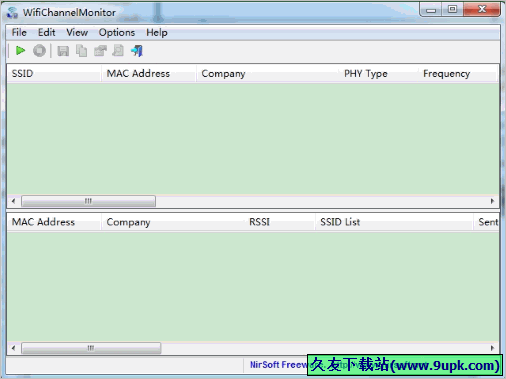This screenshot has height=379, width=506.
Task: Sort the upper list by Company column
Action: tap(267, 73)
